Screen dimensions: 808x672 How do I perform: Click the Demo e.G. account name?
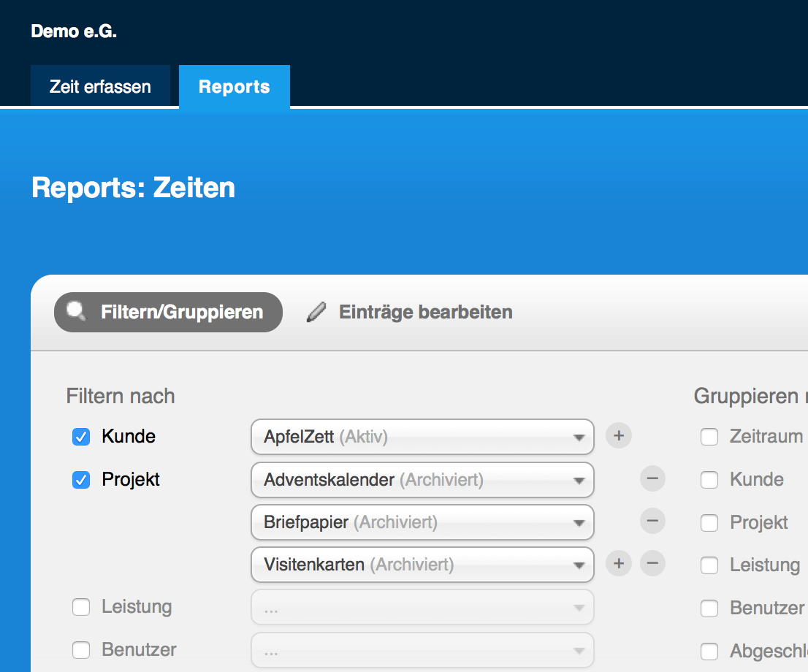75,31
